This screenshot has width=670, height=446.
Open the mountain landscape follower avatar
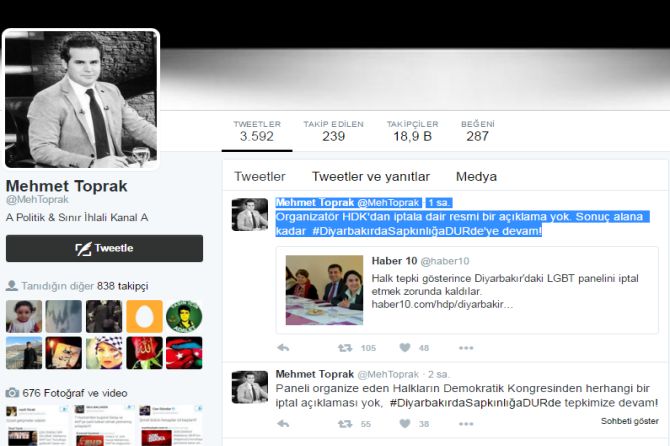[24, 353]
